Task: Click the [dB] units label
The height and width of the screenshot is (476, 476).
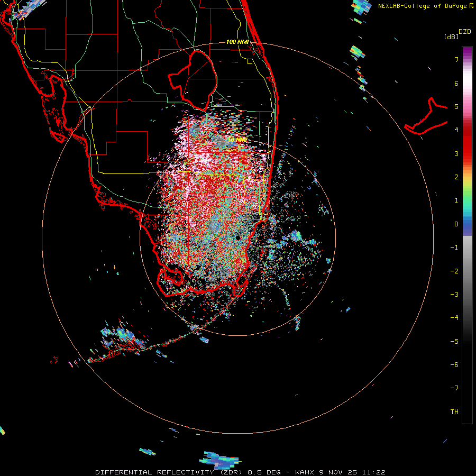Action: (x=451, y=36)
